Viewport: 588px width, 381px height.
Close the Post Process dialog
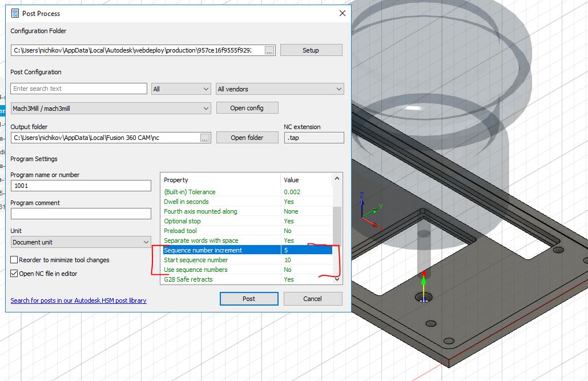(x=342, y=13)
